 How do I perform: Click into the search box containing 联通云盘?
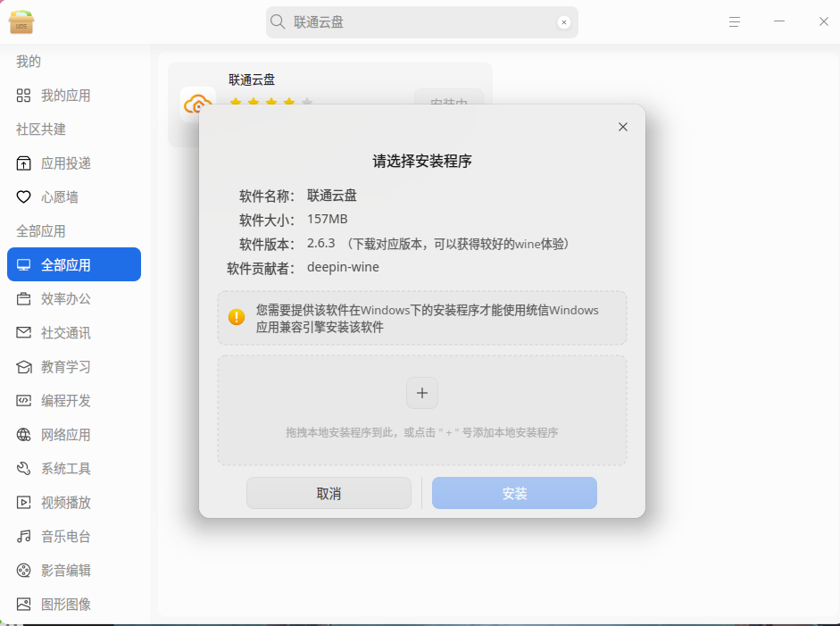(x=422, y=22)
